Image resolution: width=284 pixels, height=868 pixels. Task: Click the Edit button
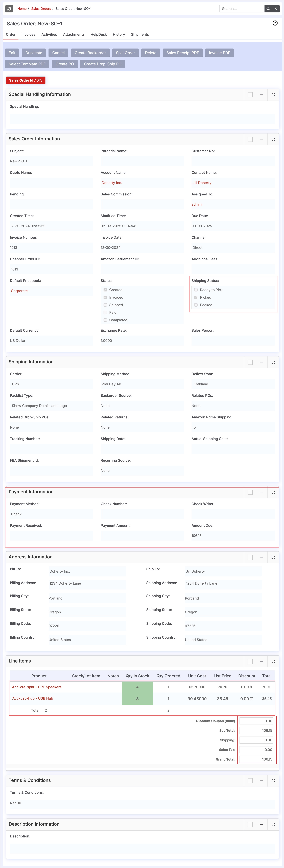[12, 53]
